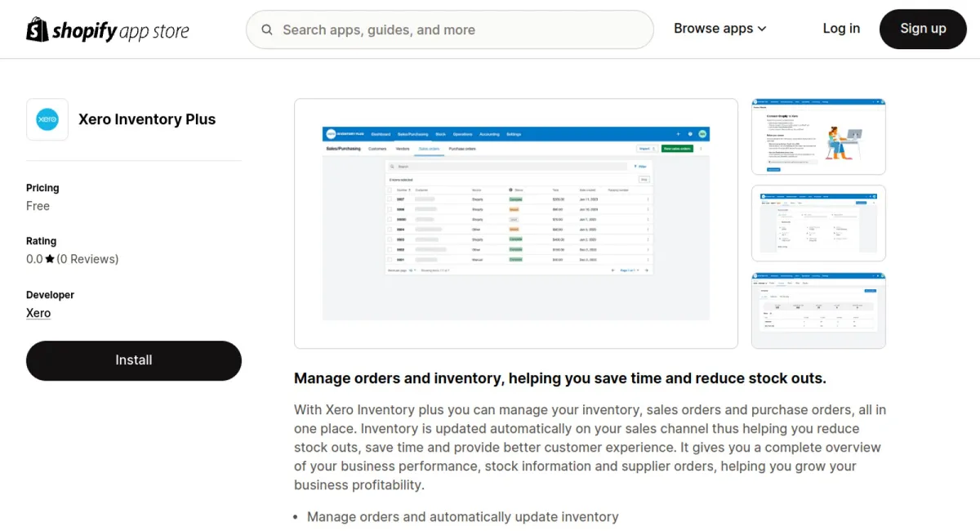980x531 pixels.
Task: Open the second settings screenshot thumbnail
Action: [x=818, y=223]
